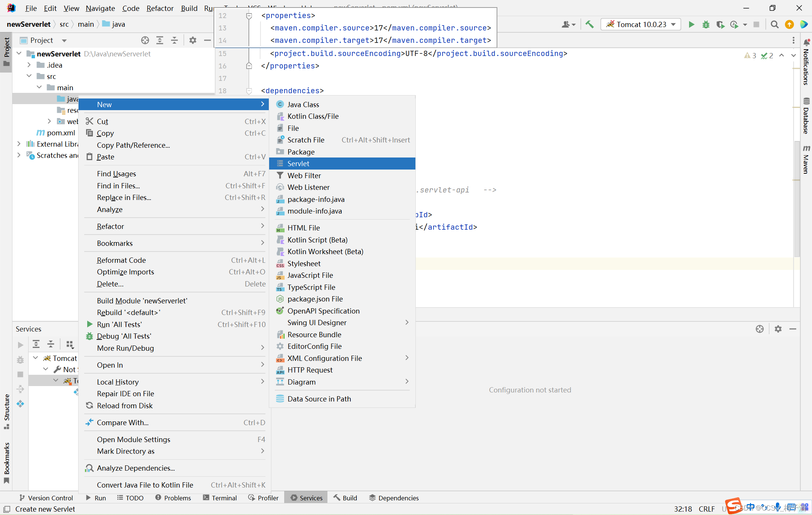Click Expand All icon in the Project panel
The height and width of the screenshot is (515, 812).
pos(160,40)
